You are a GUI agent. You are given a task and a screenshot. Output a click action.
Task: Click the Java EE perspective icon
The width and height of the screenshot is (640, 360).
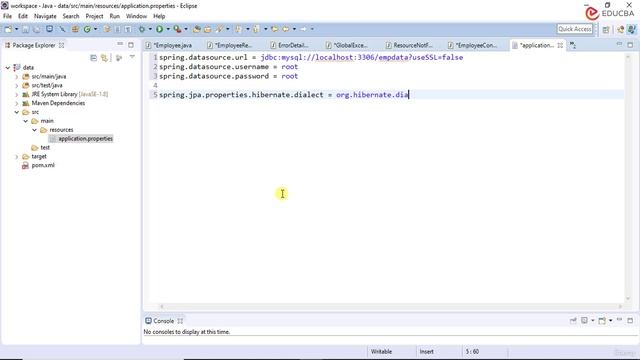(x=620, y=29)
